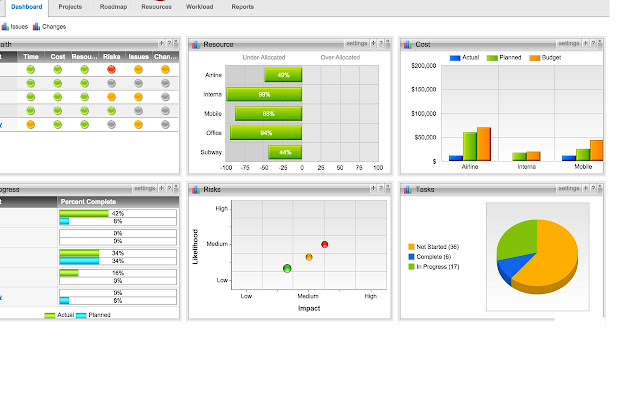
Task: Click the Risks panel chart icon
Action: [x=196, y=189]
